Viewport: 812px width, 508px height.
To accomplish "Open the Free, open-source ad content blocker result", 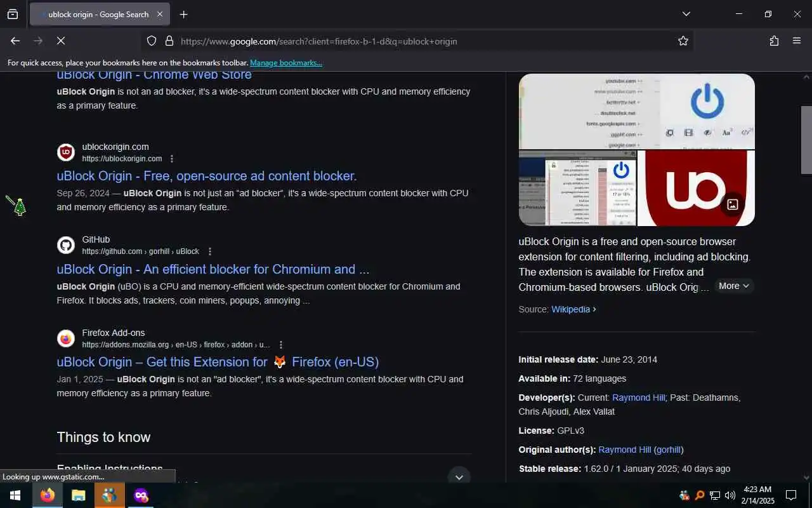I will [x=207, y=176].
